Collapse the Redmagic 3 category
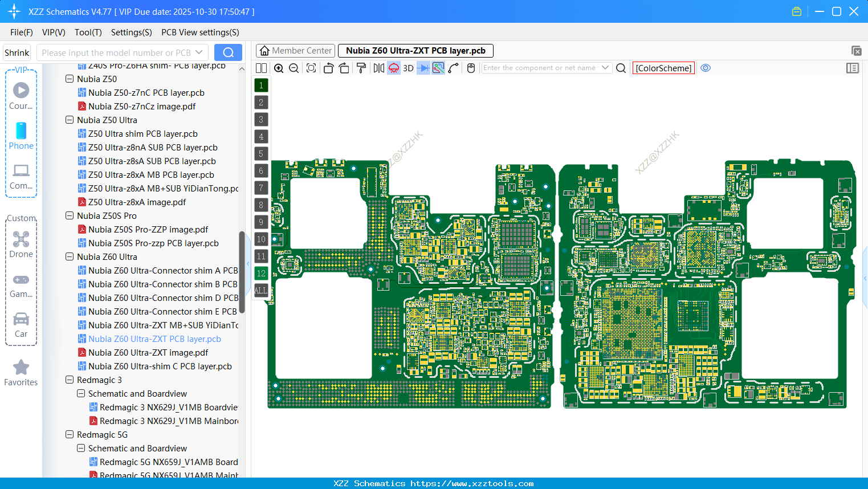This screenshot has height=489, width=868. [69, 380]
